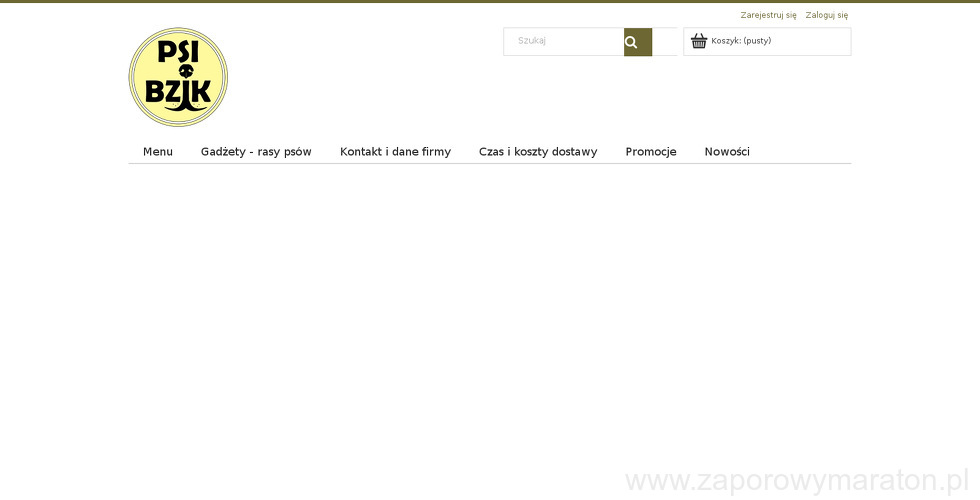
Task: Open the Zarejestruj się link
Action: (x=768, y=15)
